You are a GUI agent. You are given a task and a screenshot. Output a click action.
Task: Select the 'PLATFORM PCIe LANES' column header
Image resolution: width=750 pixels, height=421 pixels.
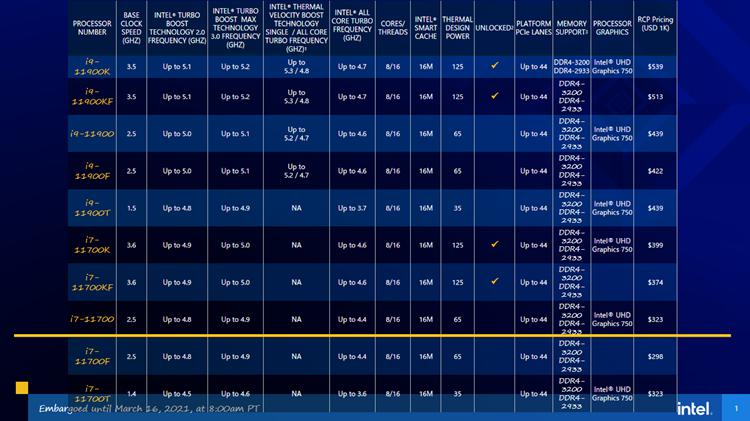coord(534,28)
